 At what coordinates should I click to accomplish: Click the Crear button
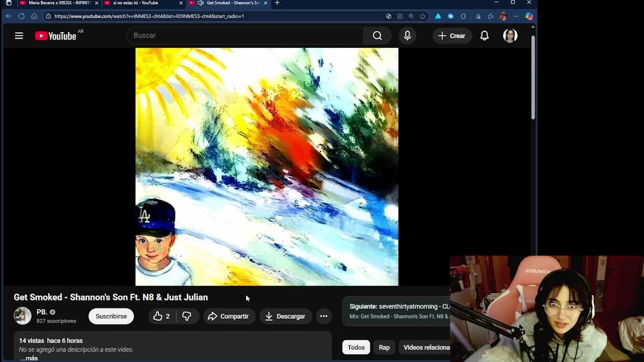click(x=451, y=36)
